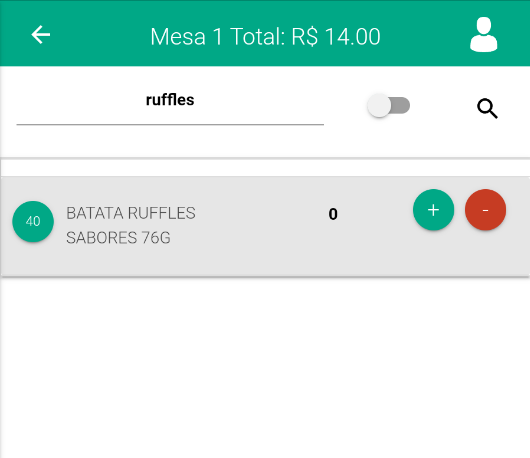Select the gray product row card

pos(265,226)
